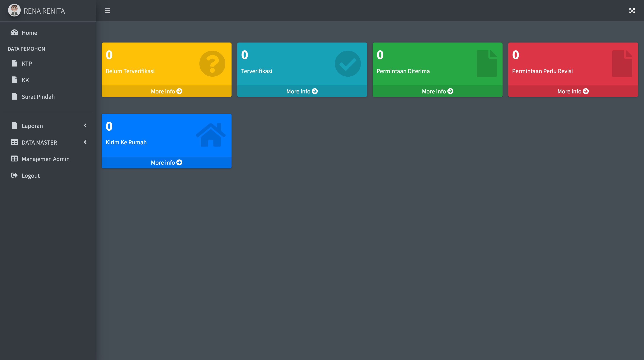
Task: Click the user avatar picture
Action: [x=14, y=11]
